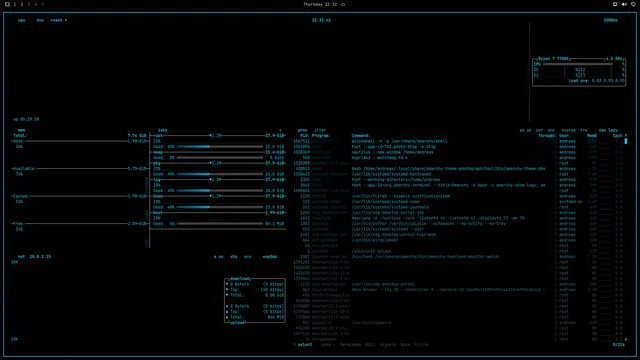Click the 'disks' box title
640x360 pixels.
pyautogui.click(x=162, y=130)
